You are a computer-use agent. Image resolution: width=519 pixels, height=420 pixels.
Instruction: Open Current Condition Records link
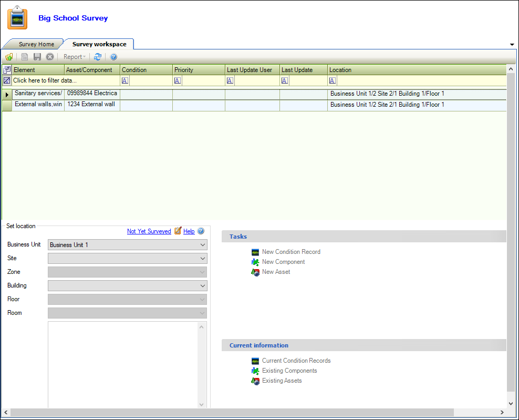pos(296,361)
